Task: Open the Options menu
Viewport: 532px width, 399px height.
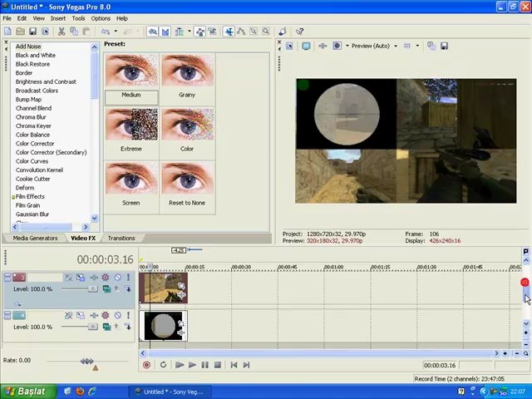Action: pyautogui.click(x=101, y=18)
